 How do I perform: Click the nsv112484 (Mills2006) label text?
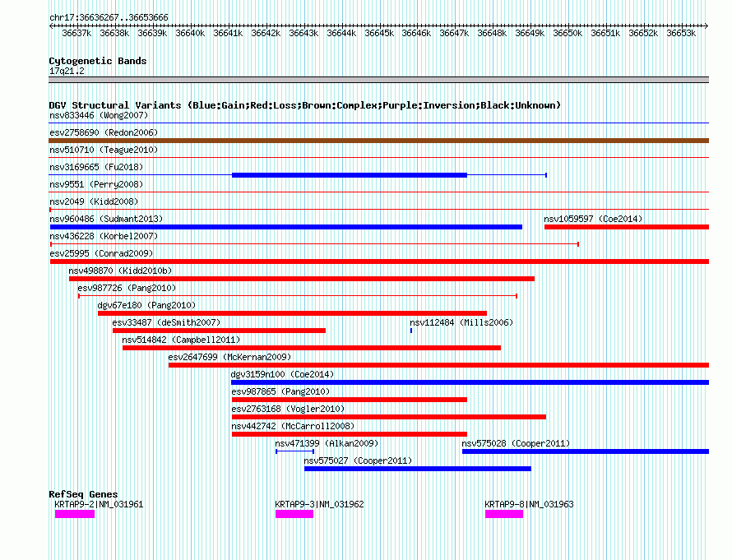pyautogui.click(x=461, y=322)
